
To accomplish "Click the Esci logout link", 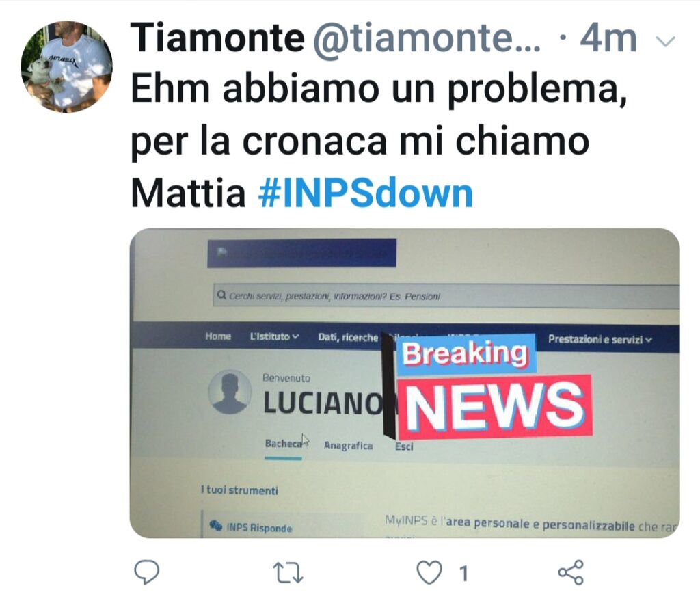I will coord(404,446).
